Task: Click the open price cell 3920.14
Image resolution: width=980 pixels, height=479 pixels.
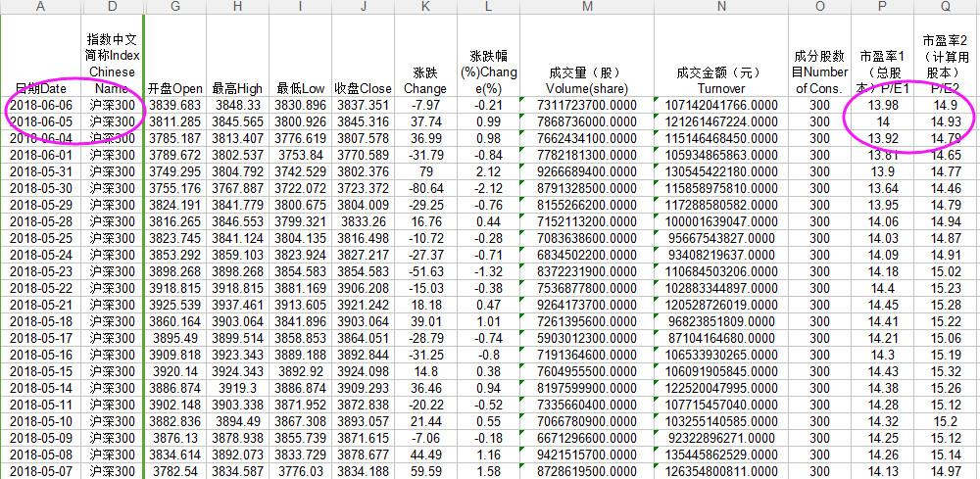Action: (x=175, y=371)
